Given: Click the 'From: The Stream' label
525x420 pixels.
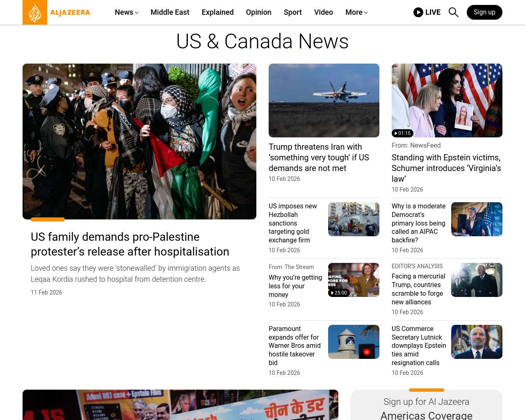Looking at the screenshot, I should point(291,267).
